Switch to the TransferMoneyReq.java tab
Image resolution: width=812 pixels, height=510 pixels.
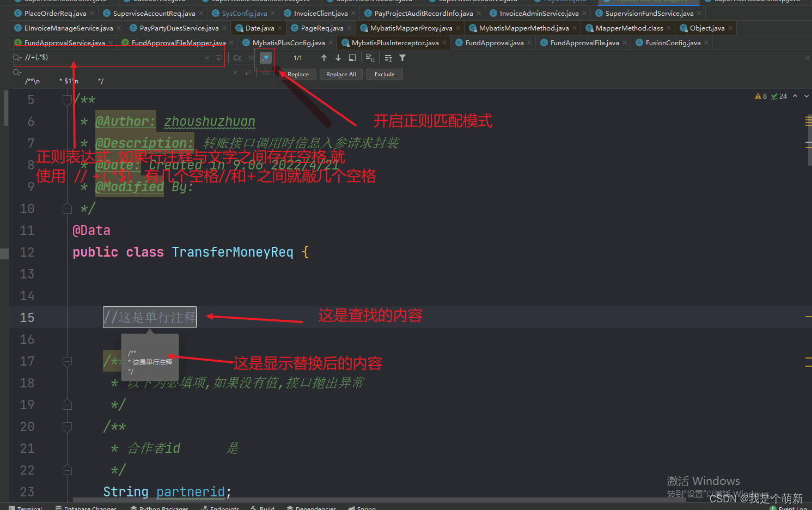tap(648, 2)
